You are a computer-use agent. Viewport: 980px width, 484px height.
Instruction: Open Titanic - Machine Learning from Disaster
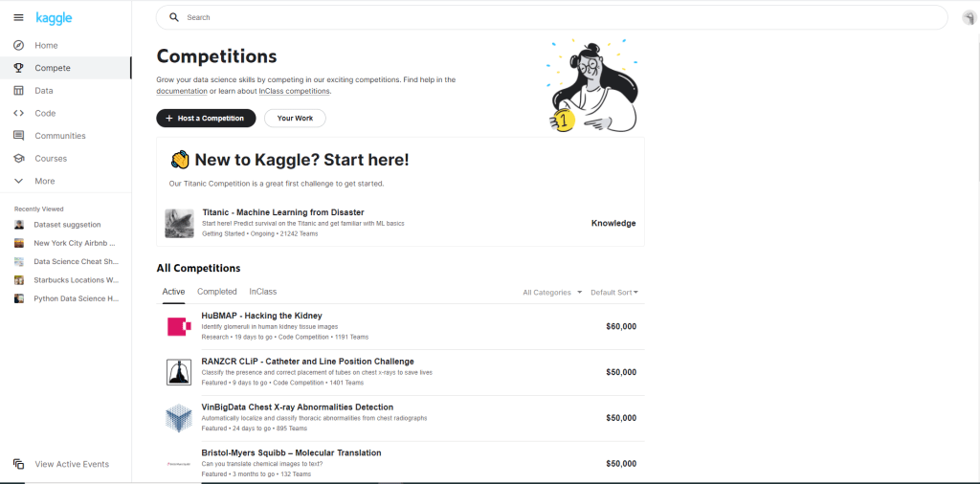tap(283, 212)
